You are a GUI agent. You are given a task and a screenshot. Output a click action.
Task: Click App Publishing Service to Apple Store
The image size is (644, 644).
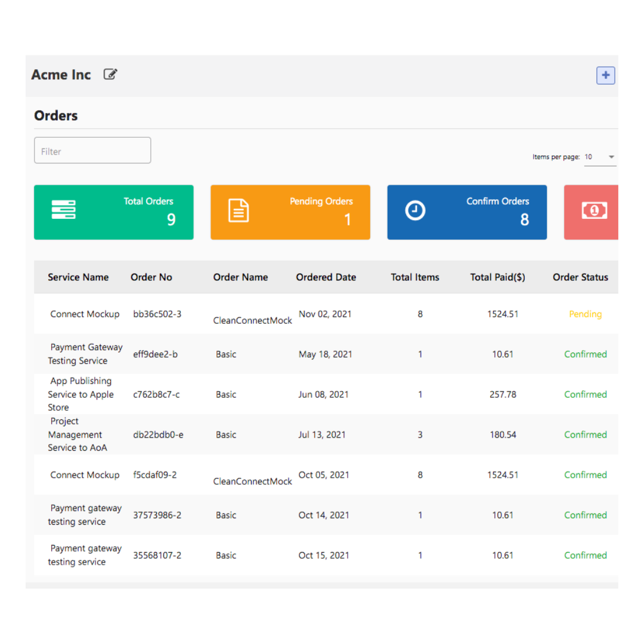click(x=80, y=394)
